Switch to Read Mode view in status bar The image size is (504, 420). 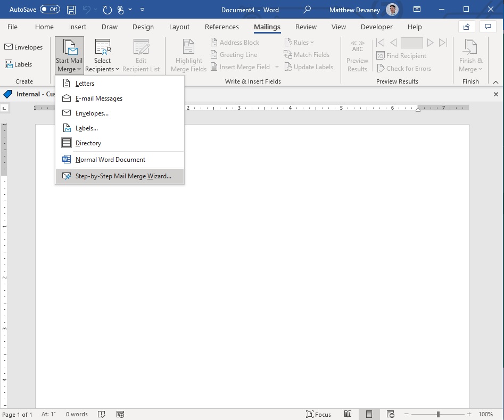click(x=348, y=414)
